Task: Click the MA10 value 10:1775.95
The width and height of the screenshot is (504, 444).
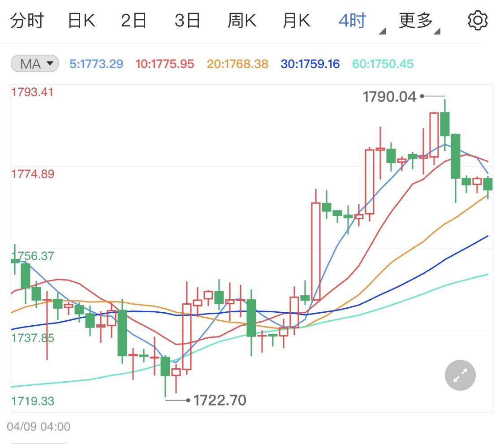Action: (x=164, y=64)
